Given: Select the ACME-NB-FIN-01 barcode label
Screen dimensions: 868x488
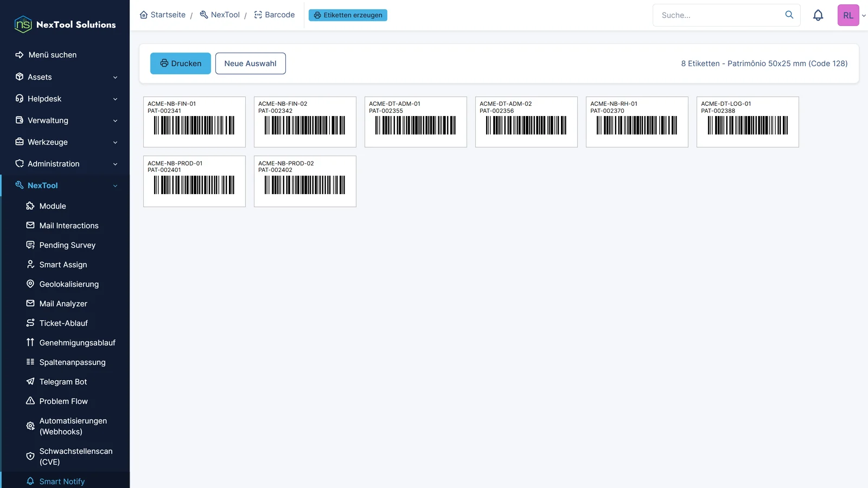Looking at the screenshot, I should click(194, 122).
